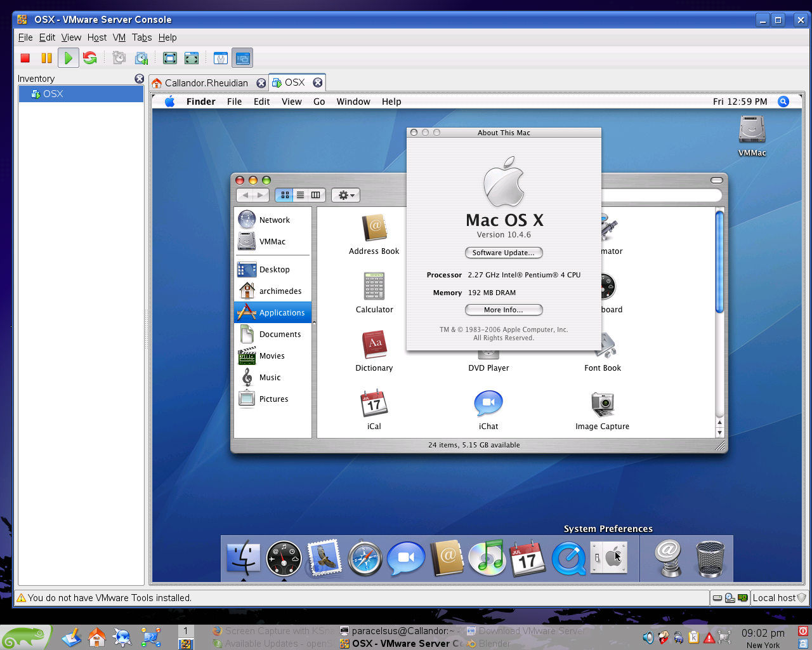The image size is (812, 650).
Task: Click the green Power On play button
Action: (x=69, y=58)
